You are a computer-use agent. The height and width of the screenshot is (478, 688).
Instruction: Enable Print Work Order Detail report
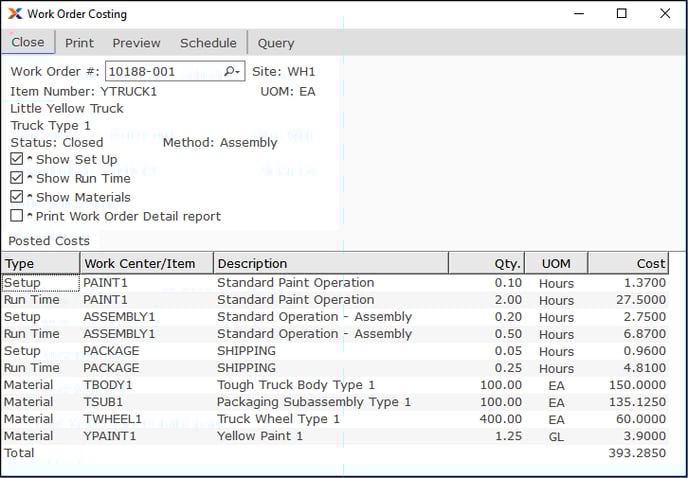point(17,216)
